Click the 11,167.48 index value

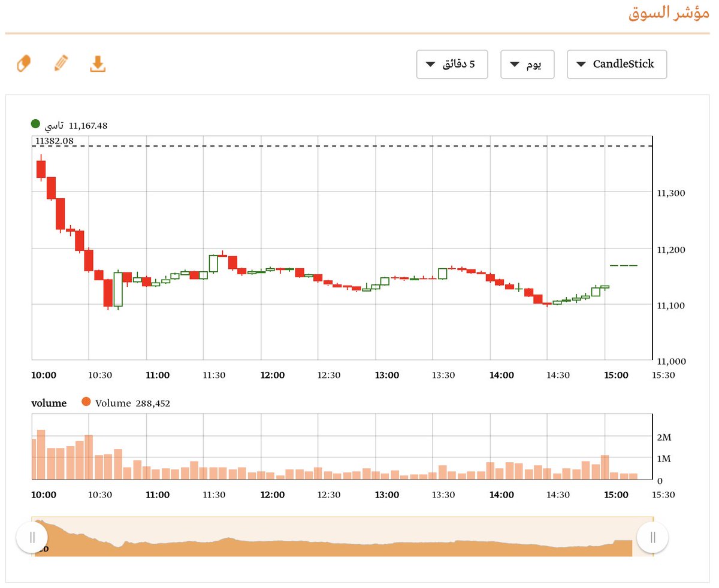(89, 125)
